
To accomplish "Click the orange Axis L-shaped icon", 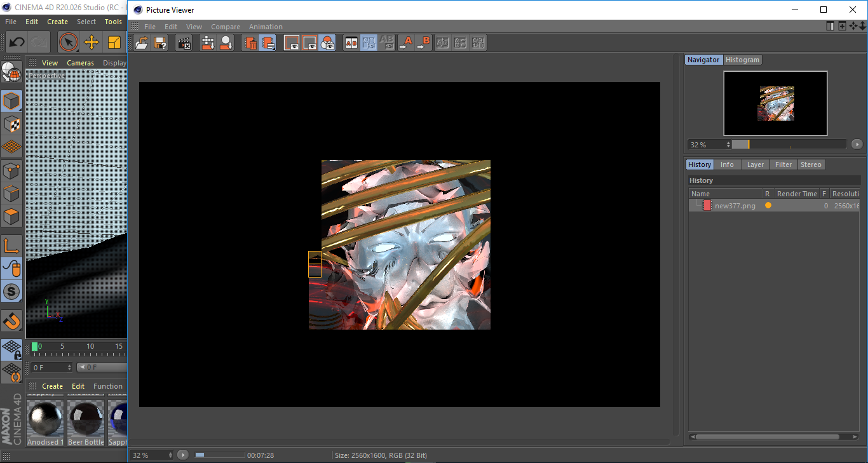I will (11, 246).
